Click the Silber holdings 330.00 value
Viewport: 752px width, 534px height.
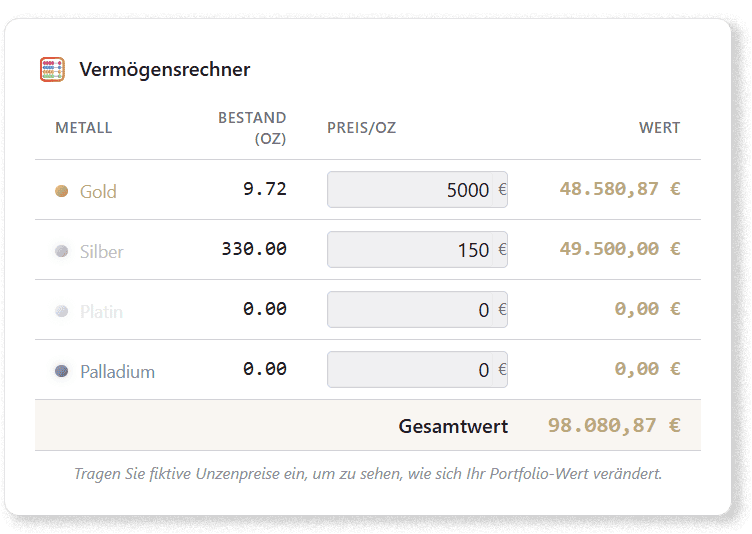(254, 249)
